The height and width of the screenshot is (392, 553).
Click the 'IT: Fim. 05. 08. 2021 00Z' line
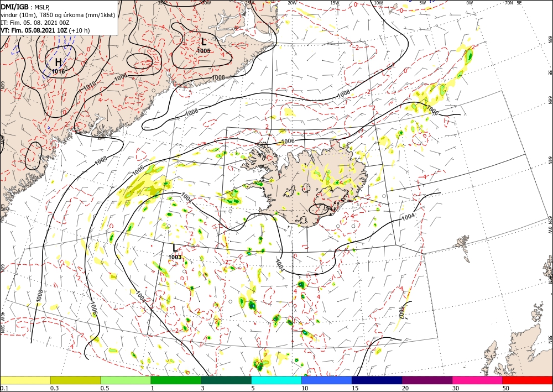pos(35,23)
